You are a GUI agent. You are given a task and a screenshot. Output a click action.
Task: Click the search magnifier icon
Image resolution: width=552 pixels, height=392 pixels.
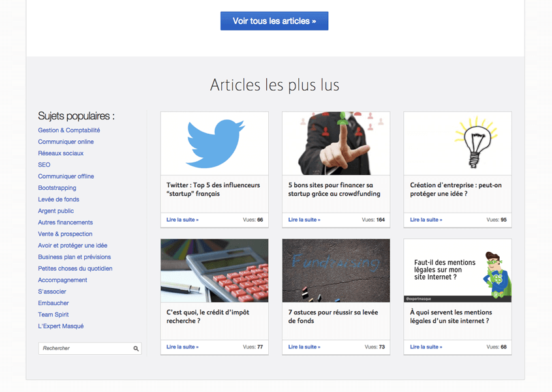136,349
